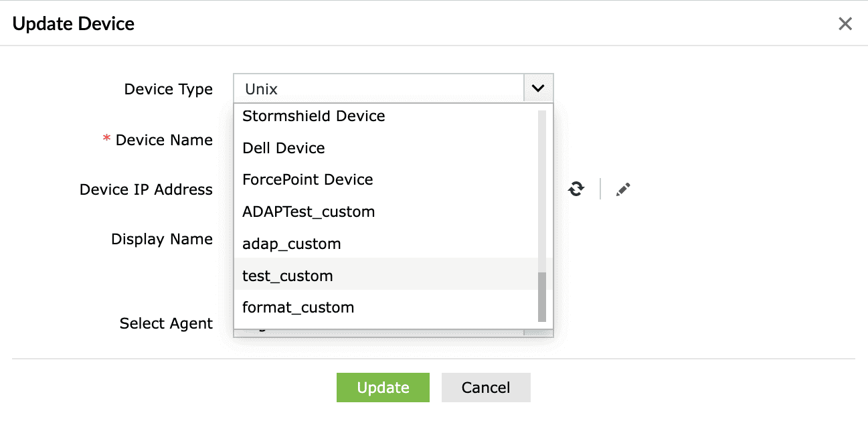Image resolution: width=868 pixels, height=427 pixels.
Task: Pick format_custom from the list
Action: coord(298,307)
